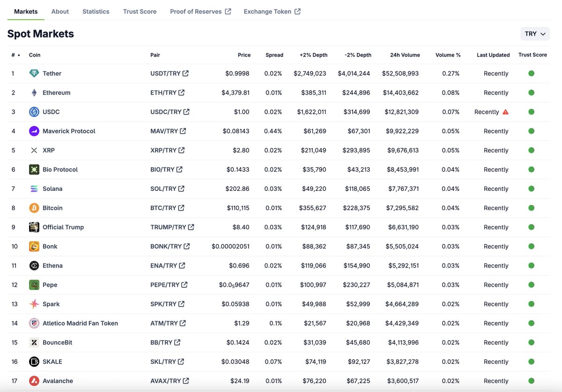Switch to the Statistics tab

tap(96, 11)
